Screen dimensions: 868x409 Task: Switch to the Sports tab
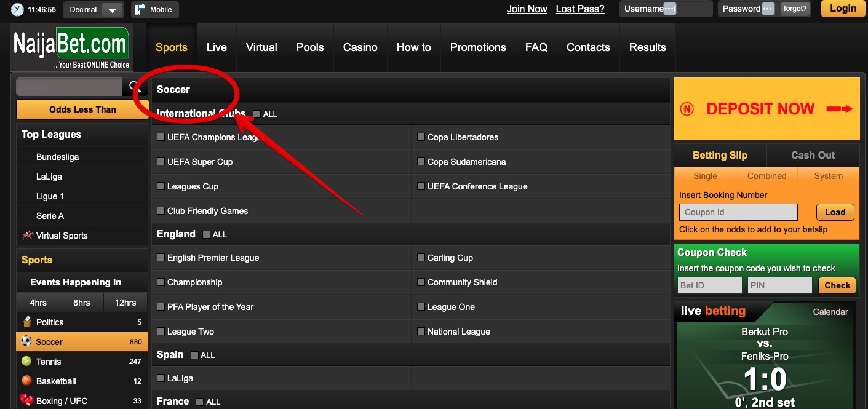[x=172, y=47]
